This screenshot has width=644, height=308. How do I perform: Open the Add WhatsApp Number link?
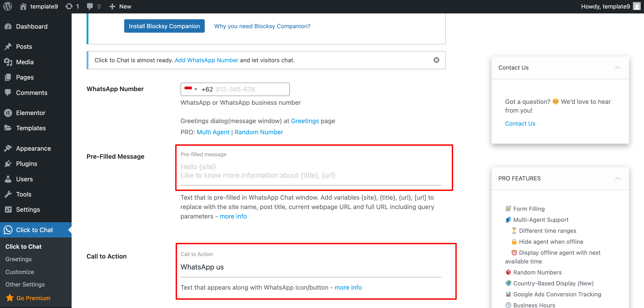coord(206,60)
